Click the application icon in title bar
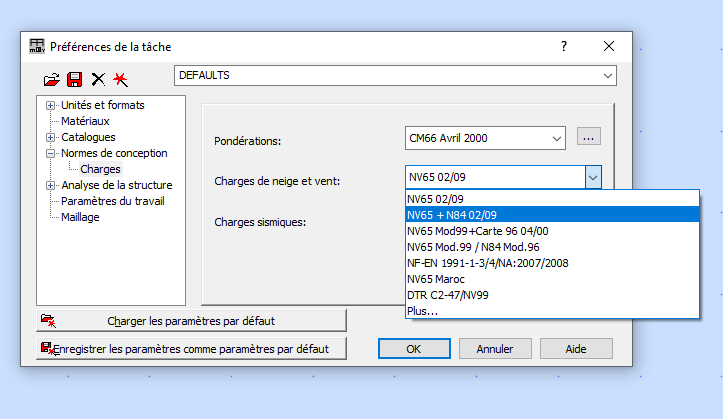The height and width of the screenshot is (419, 723). [x=37, y=46]
